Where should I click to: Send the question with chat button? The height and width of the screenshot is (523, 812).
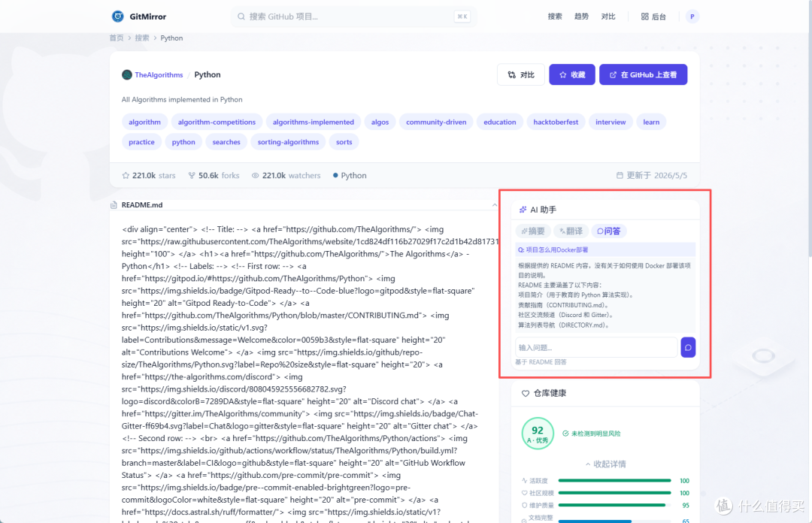pos(688,347)
